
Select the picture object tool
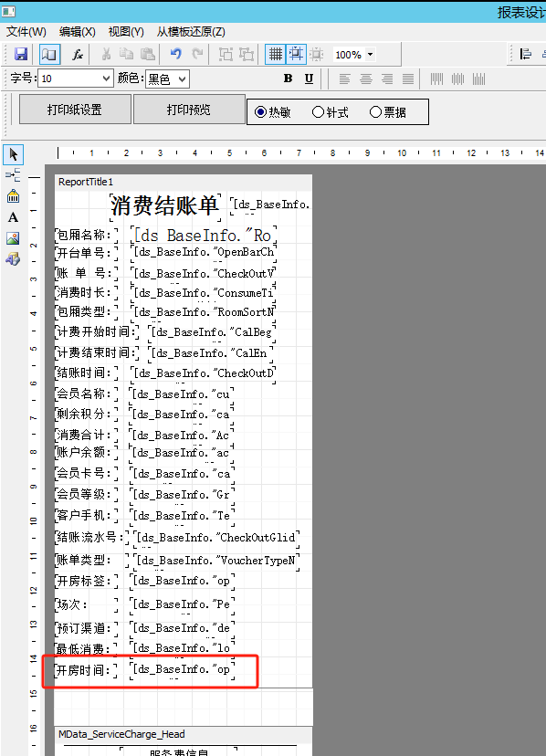tap(13, 238)
